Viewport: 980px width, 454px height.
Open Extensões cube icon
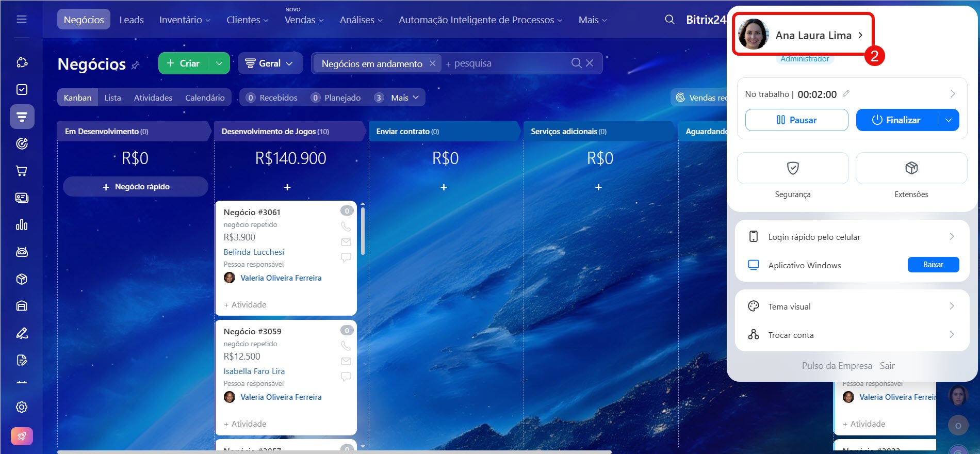[911, 168]
